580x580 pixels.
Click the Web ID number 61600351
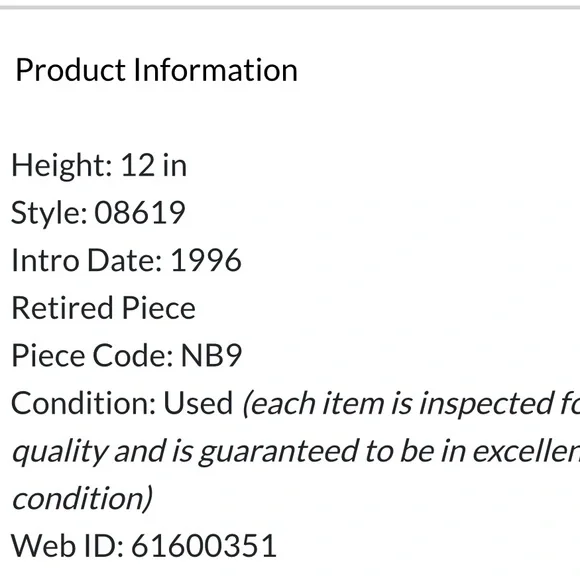[x=204, y=546]
